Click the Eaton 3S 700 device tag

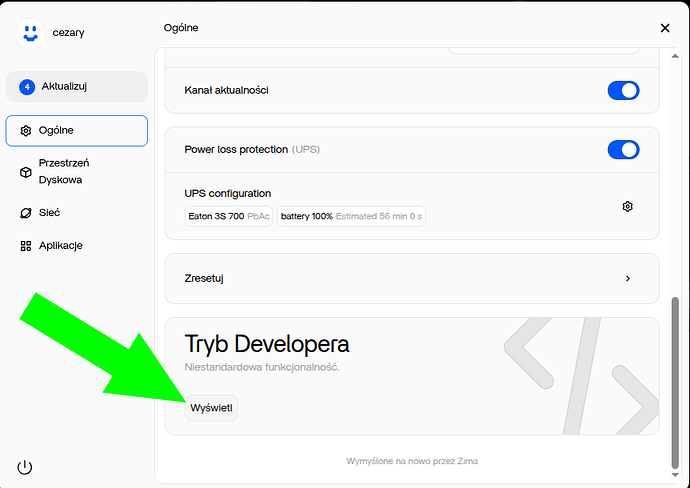coord(229,216)
